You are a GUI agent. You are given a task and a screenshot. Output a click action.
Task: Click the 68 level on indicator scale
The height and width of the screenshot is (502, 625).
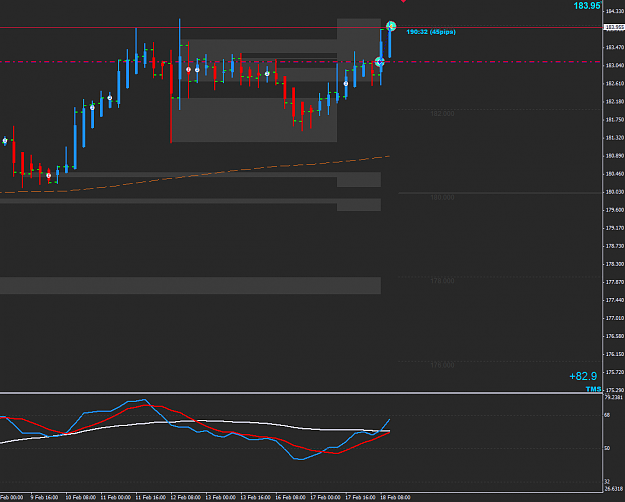pyautogui.click(x=607, y=415)
